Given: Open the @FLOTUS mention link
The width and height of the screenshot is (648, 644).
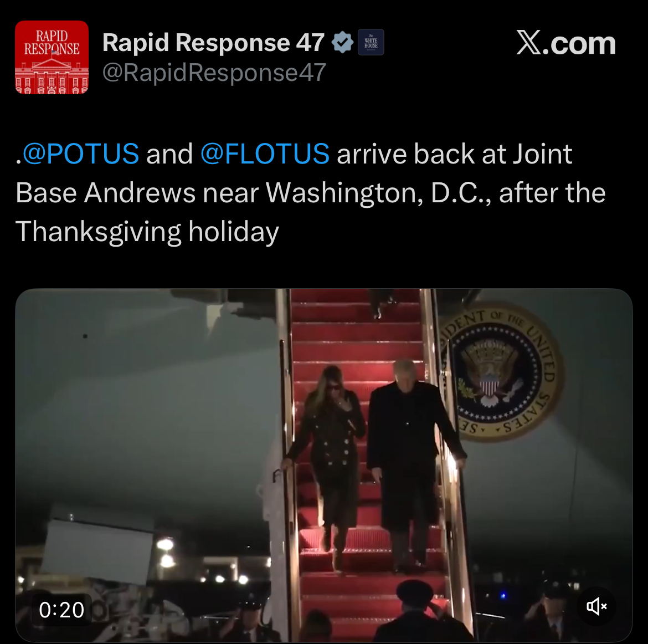Looking at the screenshot, I should (265, 154).
